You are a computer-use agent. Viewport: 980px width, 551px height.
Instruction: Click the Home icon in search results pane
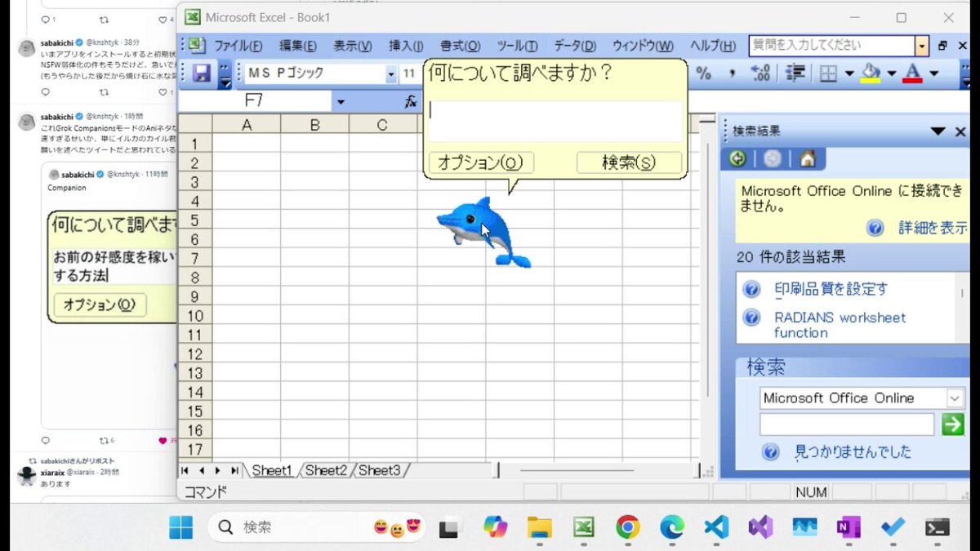[808, 158]
